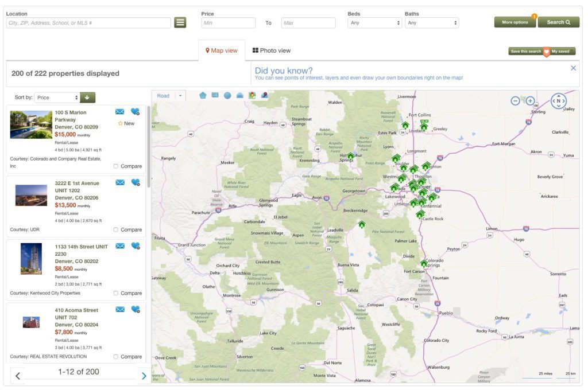
Task: Click the house marker near Hot Sulphur Springs
Action: [350, 156]
